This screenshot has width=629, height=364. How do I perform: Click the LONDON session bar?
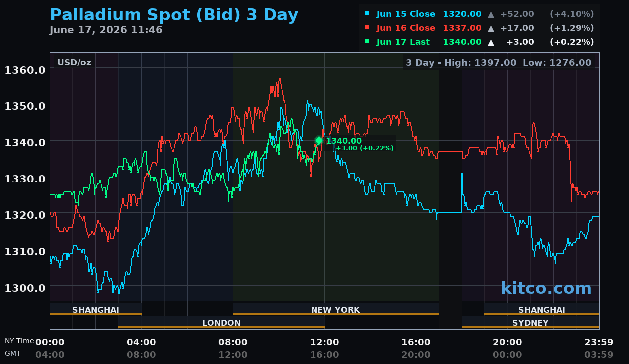222,323
